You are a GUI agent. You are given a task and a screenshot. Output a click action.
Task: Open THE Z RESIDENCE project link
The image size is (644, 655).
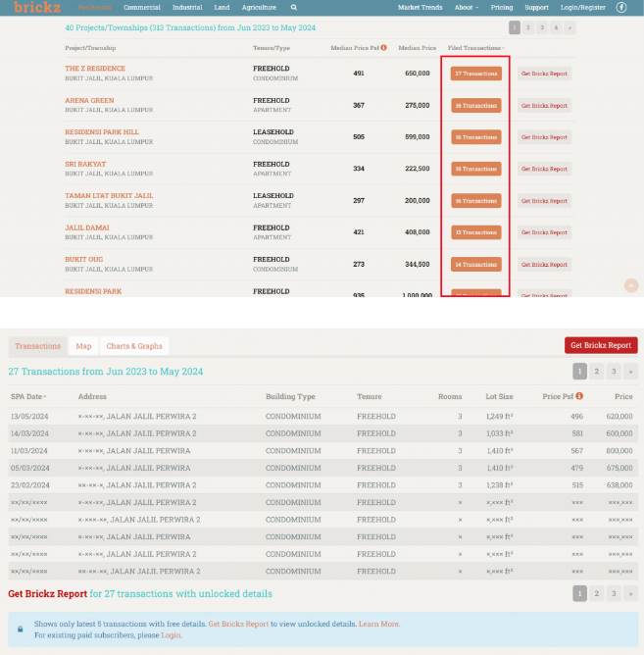tap(95, 68)
